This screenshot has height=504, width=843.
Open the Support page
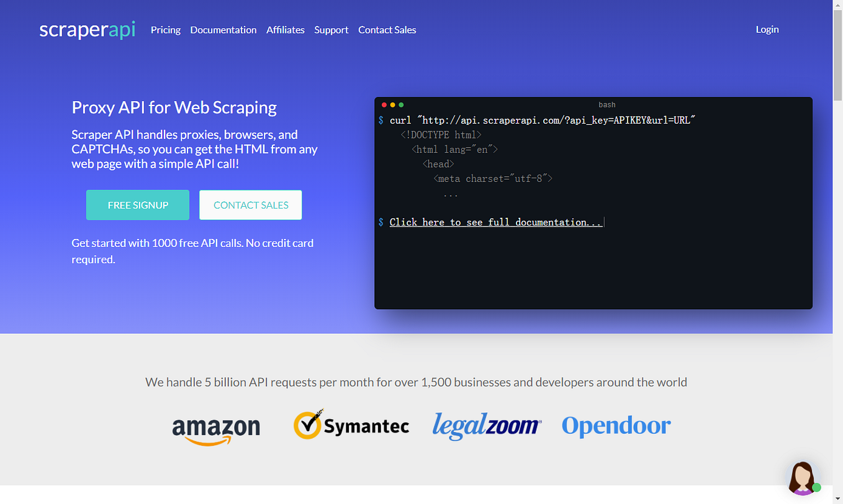(x=331, y=30)
